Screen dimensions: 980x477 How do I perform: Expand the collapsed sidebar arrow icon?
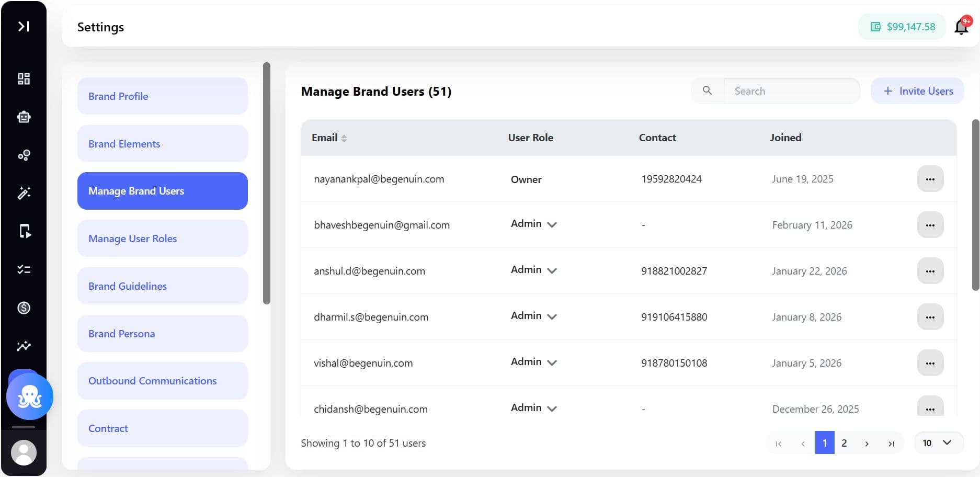(24, 26)
